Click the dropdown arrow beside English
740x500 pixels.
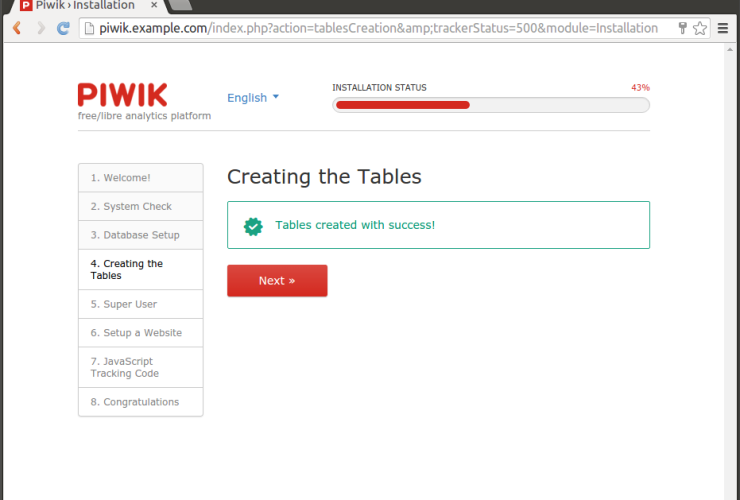point(276,97)
